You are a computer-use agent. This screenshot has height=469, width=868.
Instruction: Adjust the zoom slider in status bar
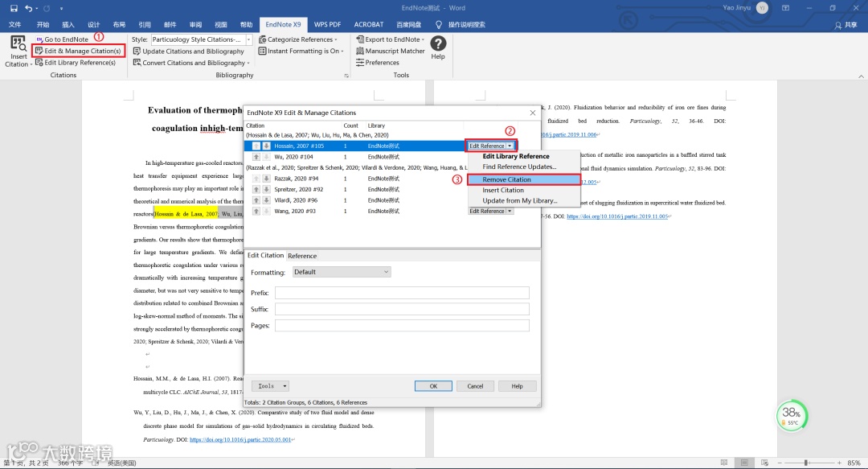click(x=807, y=463)
